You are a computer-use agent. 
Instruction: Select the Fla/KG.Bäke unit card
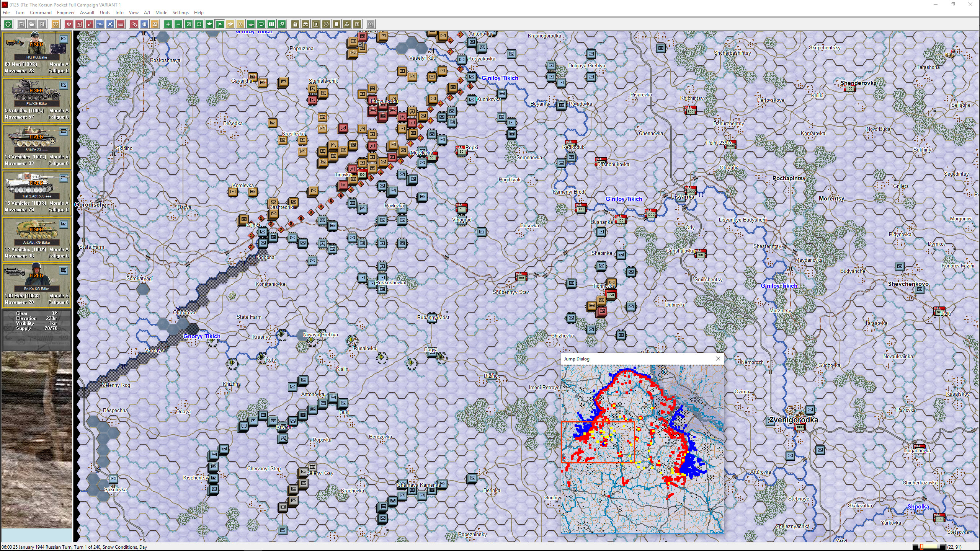(x=37, y=100)
